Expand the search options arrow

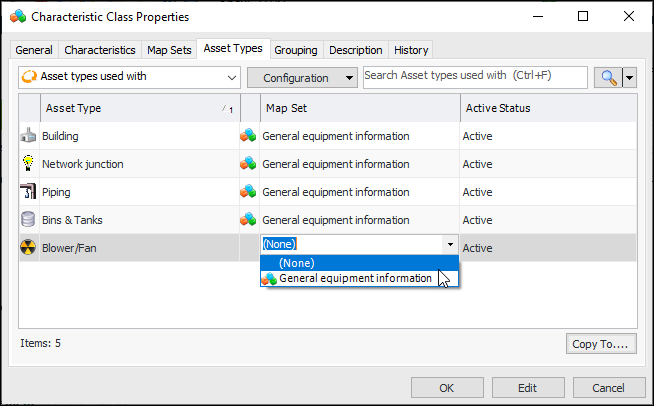629,77
